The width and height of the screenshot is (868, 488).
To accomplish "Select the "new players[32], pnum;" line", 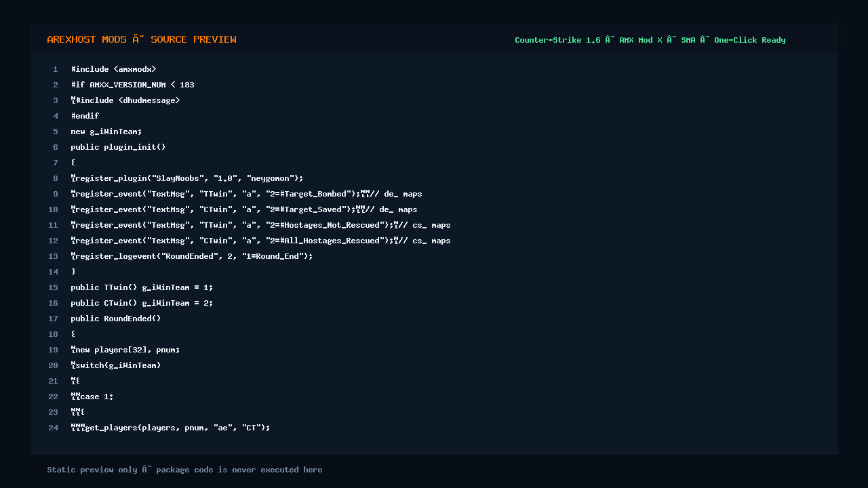I will click(125, 350).
